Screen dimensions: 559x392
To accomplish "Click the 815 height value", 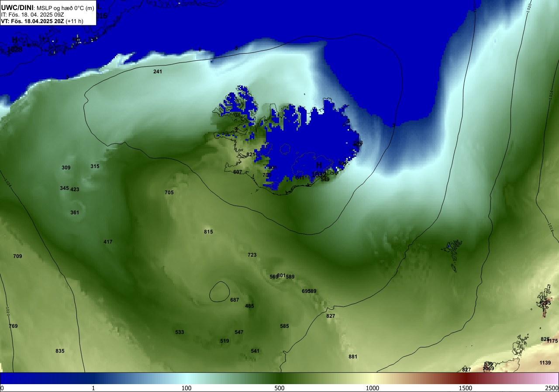I will pyautogui.click(x=208, y=232).
